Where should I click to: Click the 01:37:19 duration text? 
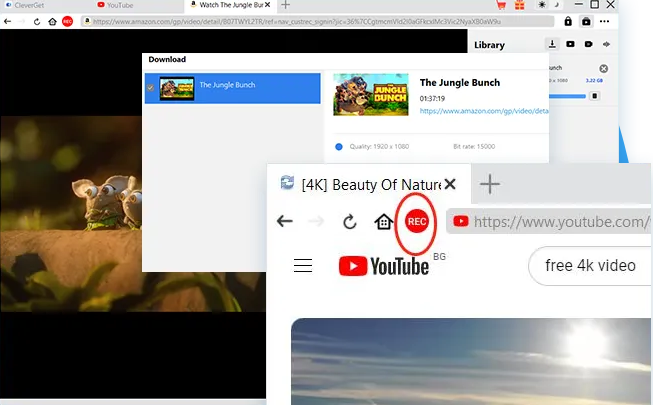click(432, 99)
